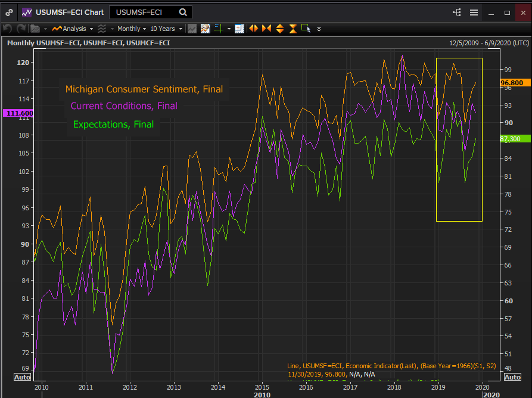Compress chart horizontally with inward arrows icon
This screenshot has width=532, height=398.
(x=266, y=29)
